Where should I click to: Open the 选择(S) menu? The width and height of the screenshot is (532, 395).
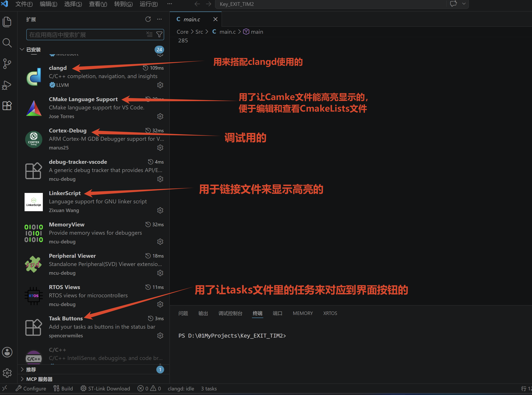73,4
